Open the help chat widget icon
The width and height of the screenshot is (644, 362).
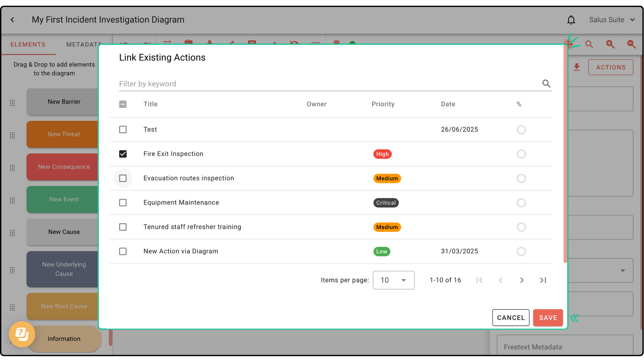pos(22,334)
